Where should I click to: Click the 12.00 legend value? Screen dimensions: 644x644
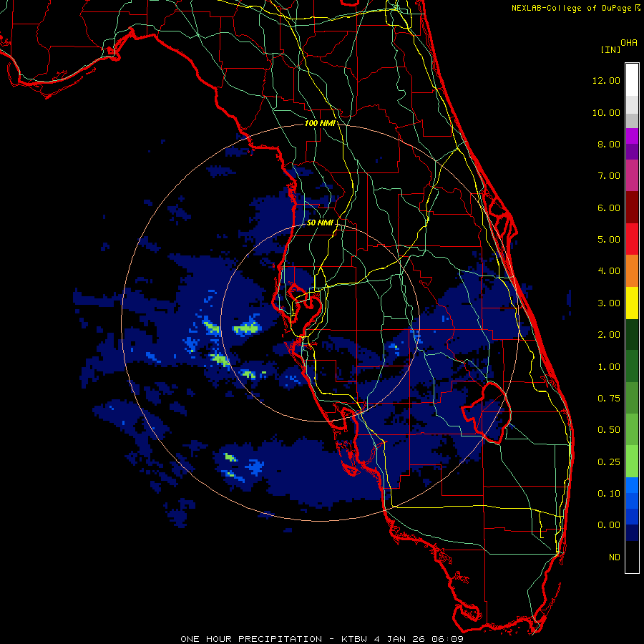(x=606, y=80)
